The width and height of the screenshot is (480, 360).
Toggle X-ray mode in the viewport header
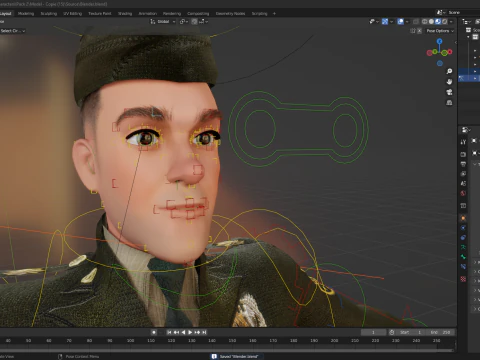(x=416, y=21)
